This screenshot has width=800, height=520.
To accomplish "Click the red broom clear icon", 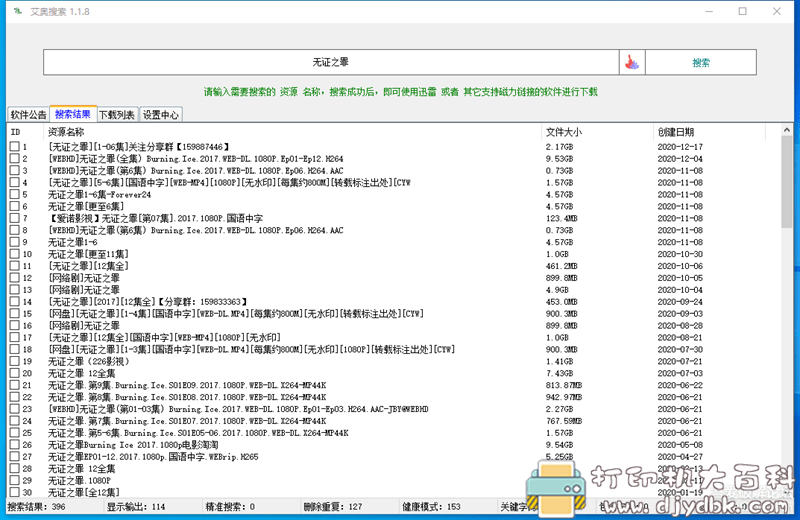I will point(632,62).
